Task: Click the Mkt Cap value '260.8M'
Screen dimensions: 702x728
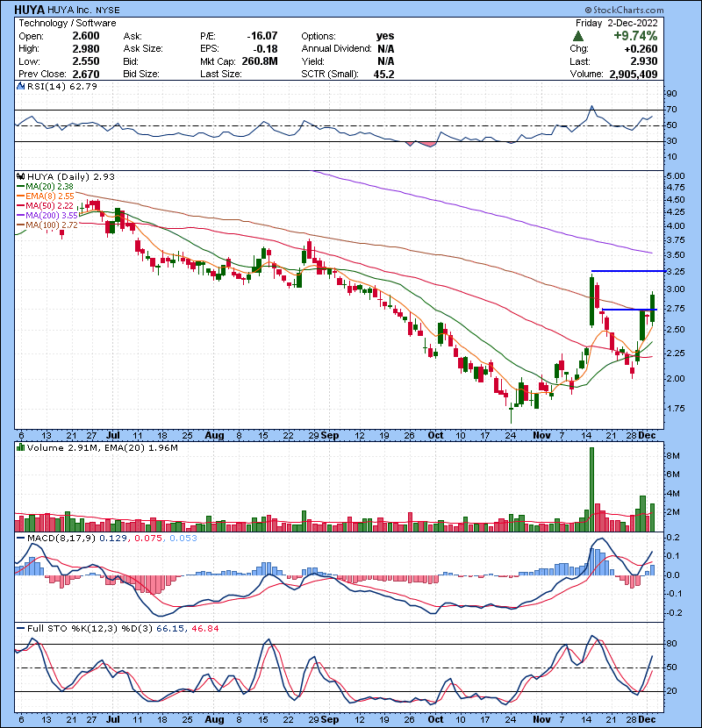Action: [x=260, y=61]
